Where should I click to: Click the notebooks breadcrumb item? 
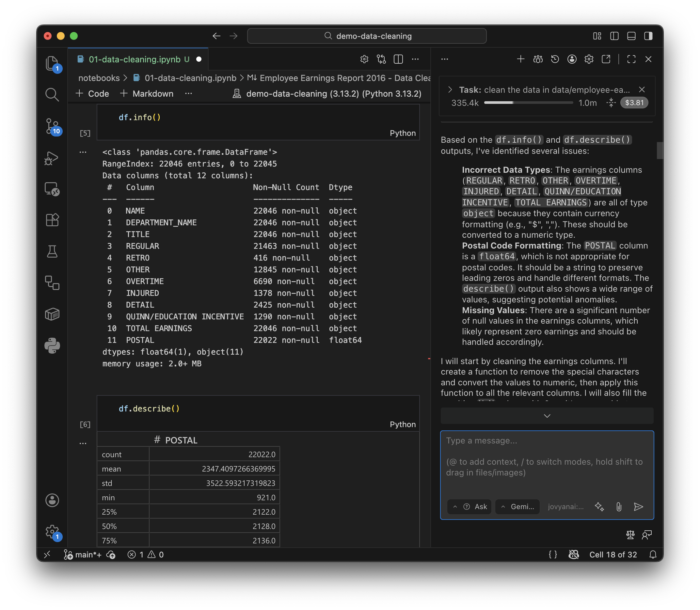(x=99, y=78)
